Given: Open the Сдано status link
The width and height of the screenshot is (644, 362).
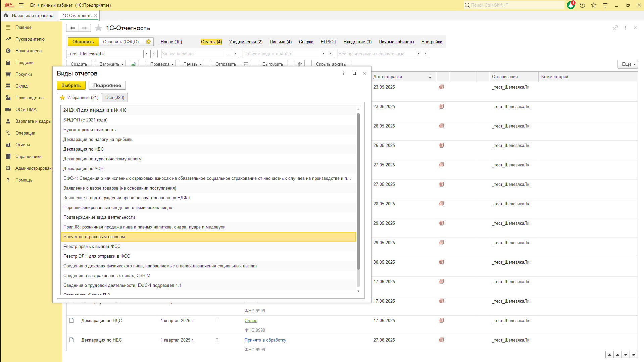Looking at the screenshot, I should pyautogui.click(x=251, y=320).
